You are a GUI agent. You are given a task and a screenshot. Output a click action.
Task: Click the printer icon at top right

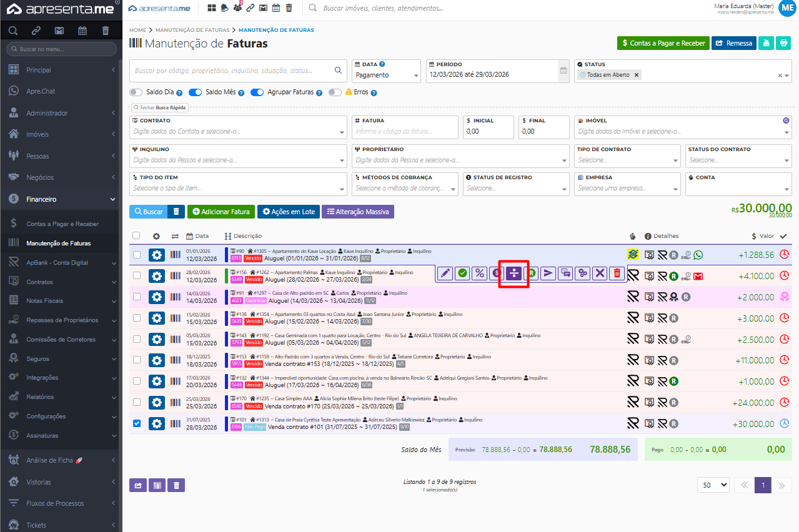point(783,43)
